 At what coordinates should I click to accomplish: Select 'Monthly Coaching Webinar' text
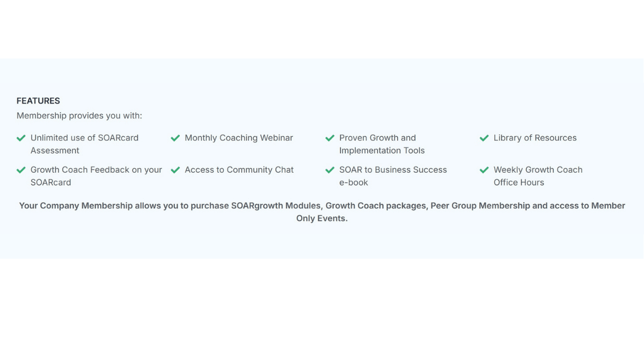[x=239, y=138]
